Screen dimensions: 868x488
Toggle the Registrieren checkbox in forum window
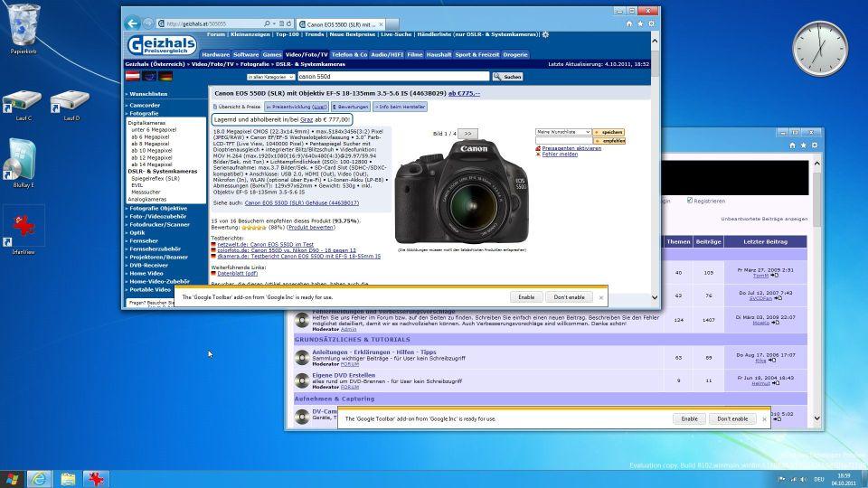click(x=690, y=201)
